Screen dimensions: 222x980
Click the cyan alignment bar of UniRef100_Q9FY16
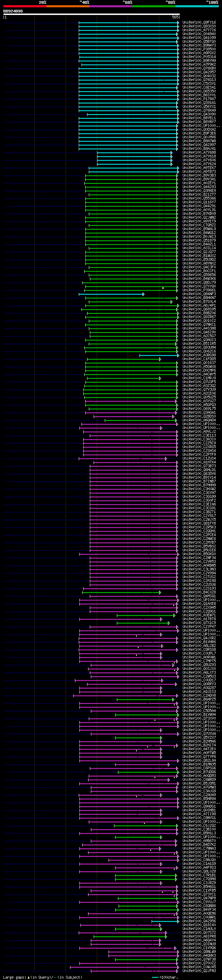coord(129,23)
